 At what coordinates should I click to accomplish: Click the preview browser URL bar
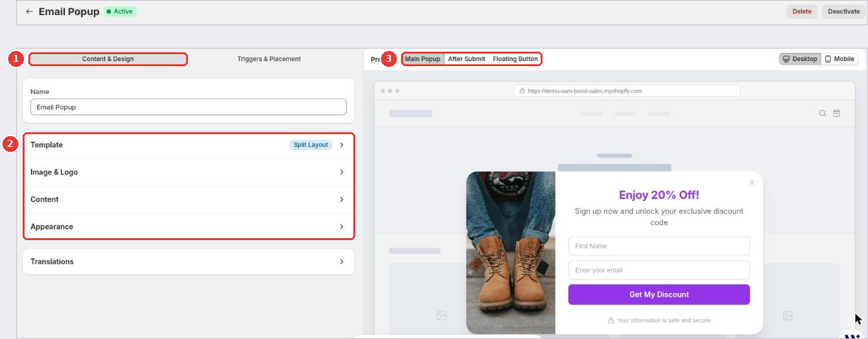click(x=627, y=91)
